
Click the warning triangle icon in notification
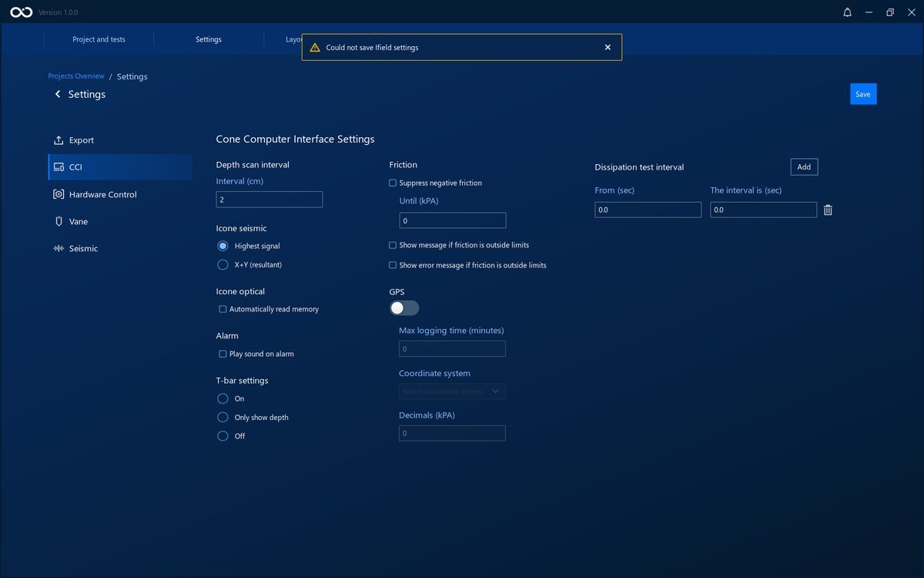click(x=314, y=47)
